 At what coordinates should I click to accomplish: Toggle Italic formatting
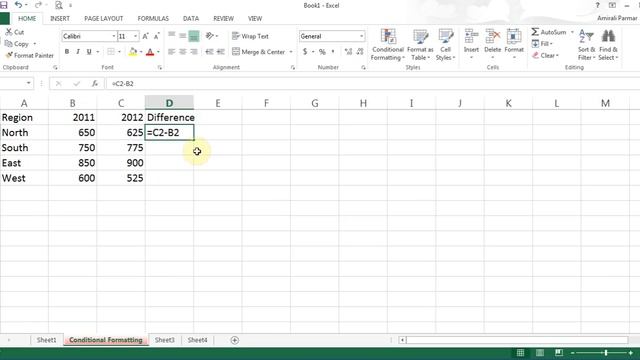78,52
